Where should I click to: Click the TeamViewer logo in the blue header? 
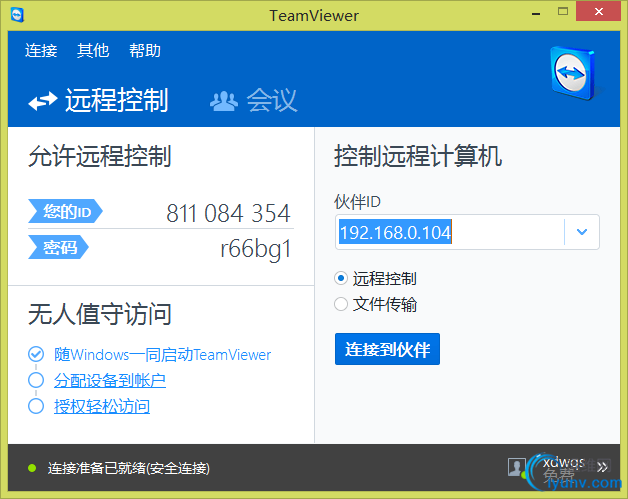pos(573,73)
